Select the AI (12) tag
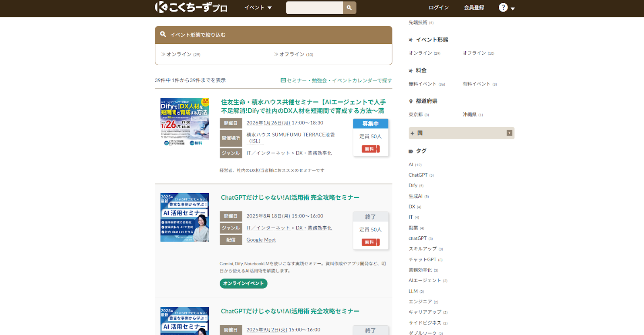 (x=415, y=165)
